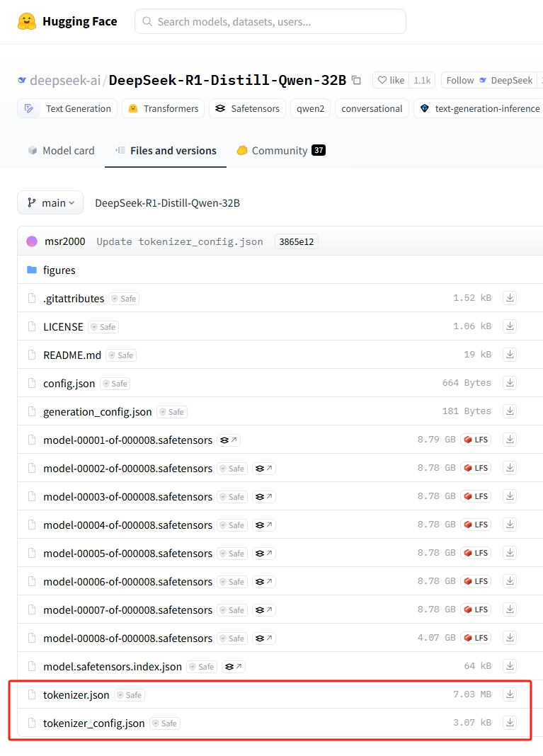Click the Safe badge on LICENSE

pyautogui.click(x=103, y=327)
